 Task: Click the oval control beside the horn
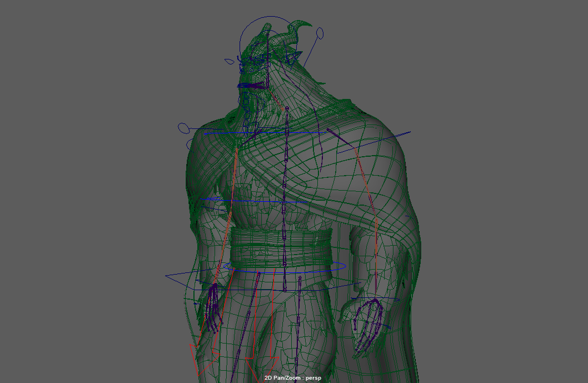pos(320,34)
